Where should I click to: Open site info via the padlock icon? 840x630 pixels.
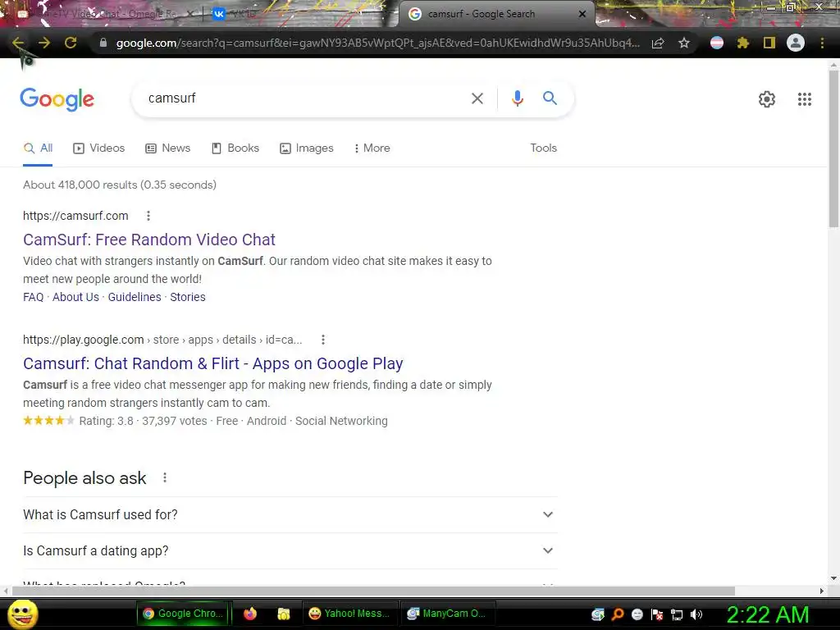(x=103, y=43)
